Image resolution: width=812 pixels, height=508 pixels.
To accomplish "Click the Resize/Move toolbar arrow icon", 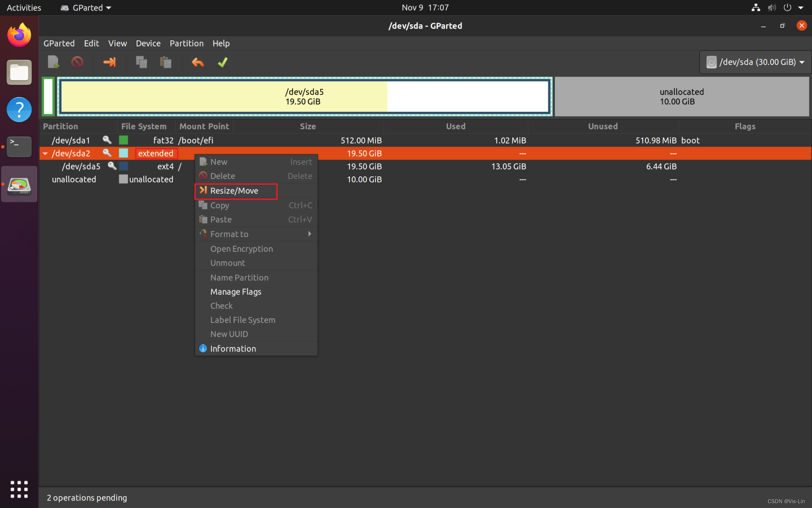I will pyautogui.click(x=110, y=62).
